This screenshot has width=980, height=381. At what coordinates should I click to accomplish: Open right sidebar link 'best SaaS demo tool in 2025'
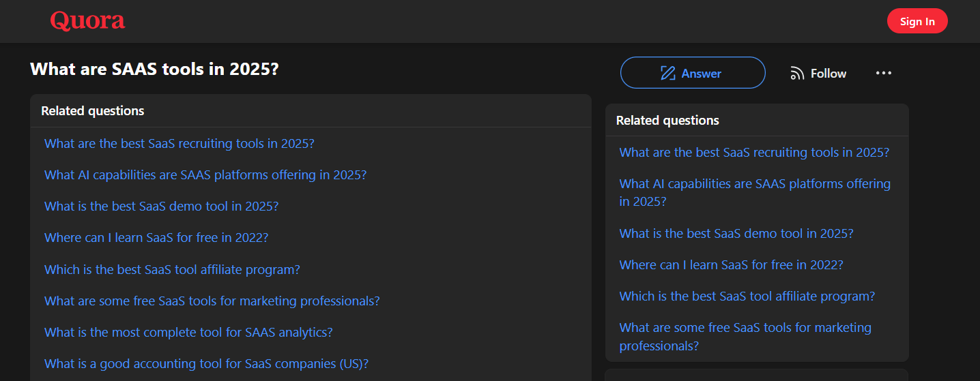(736, 233)
